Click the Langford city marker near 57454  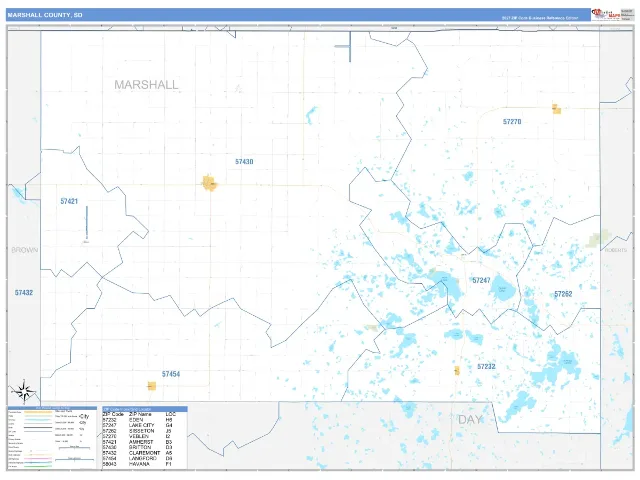151,386
